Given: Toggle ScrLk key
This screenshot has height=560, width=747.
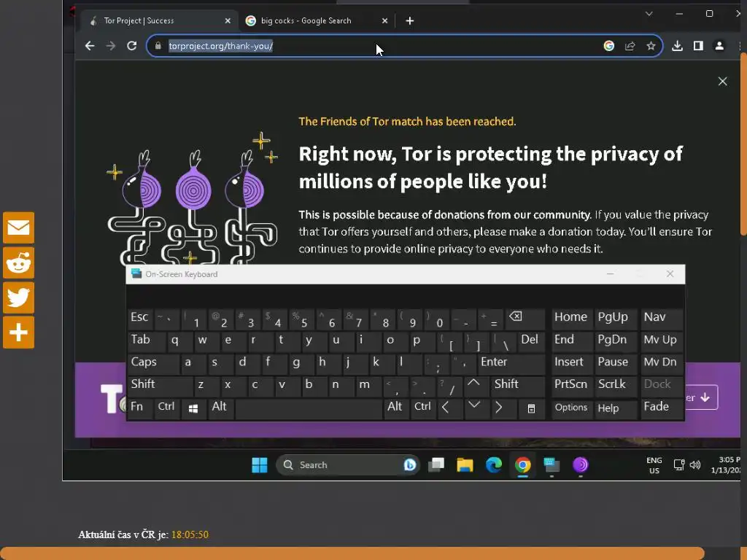Looking at the screenshot, I should coord(616,386).
